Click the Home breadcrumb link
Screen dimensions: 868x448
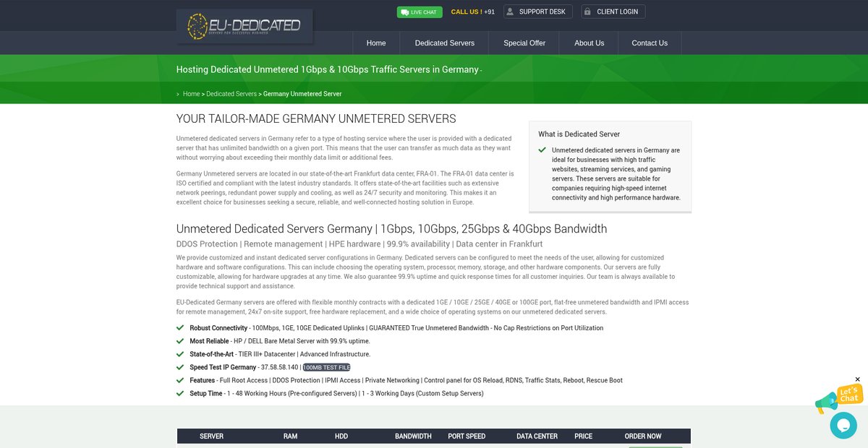point(191,94)
